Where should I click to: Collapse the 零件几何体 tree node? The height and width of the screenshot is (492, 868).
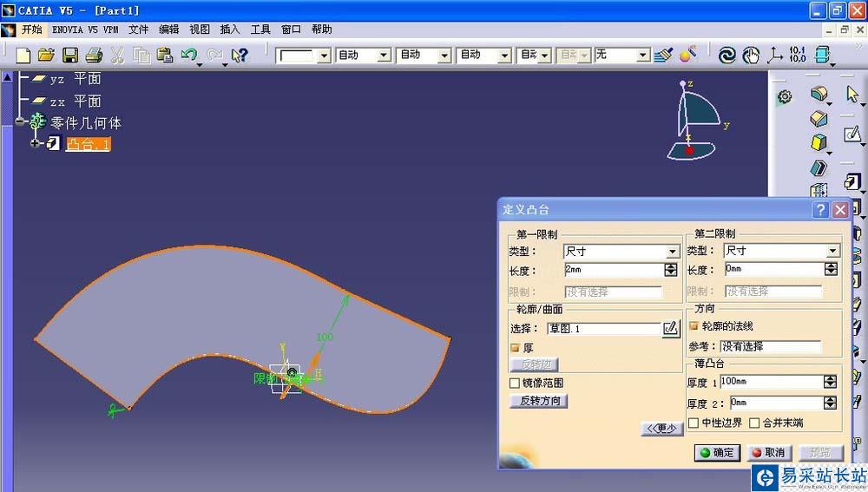(x=20, y=121)
